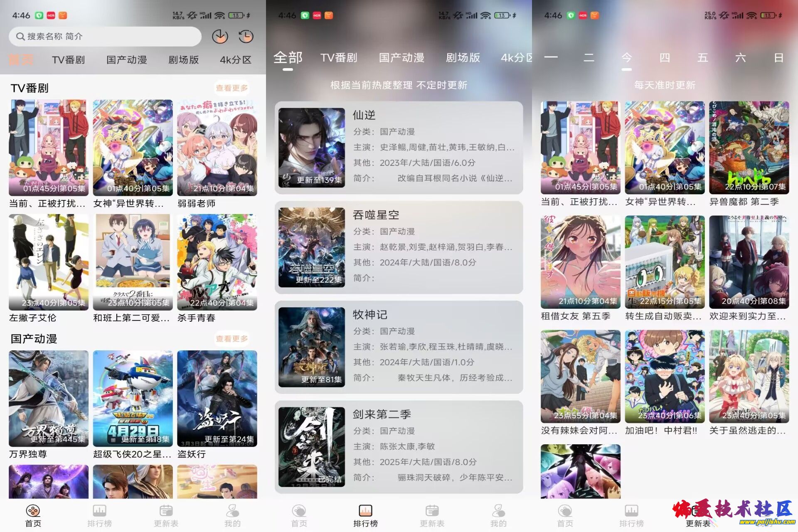The image size is (798, 532).
Task: Select Thursday 四 in the update schedule
Action: pyautogui.click(x=665, y=58)
